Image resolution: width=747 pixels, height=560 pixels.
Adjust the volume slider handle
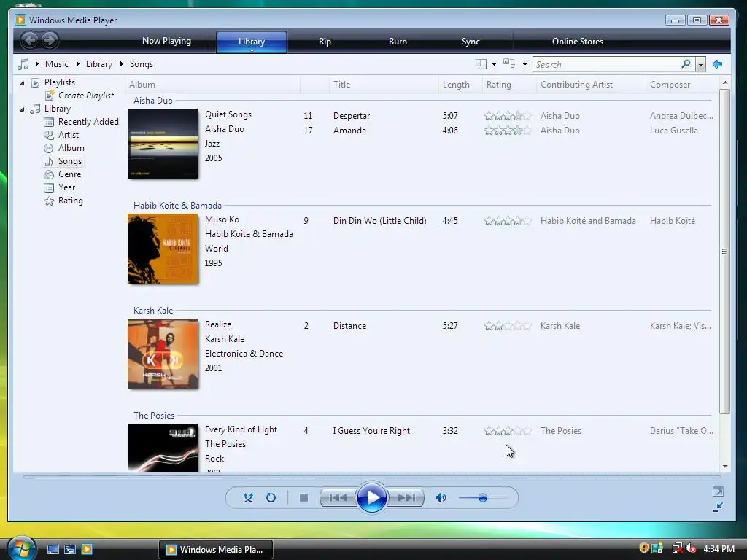pos(483,498)
